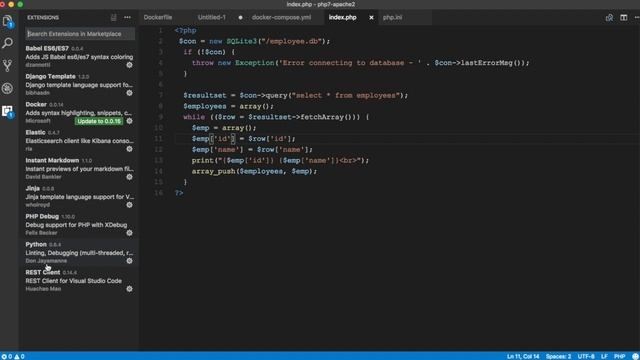640x360 pixels.
Task: Open the Debug view icon
Action: (x=7, y=88)
